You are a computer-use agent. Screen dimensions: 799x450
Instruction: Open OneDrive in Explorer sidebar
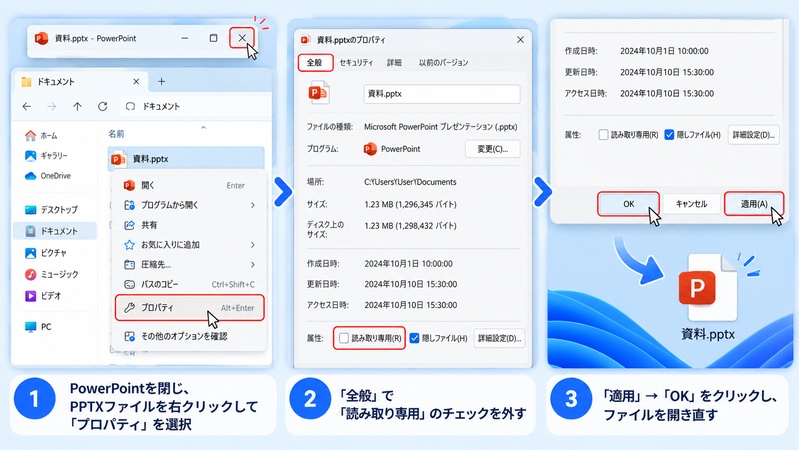(48, 176)
